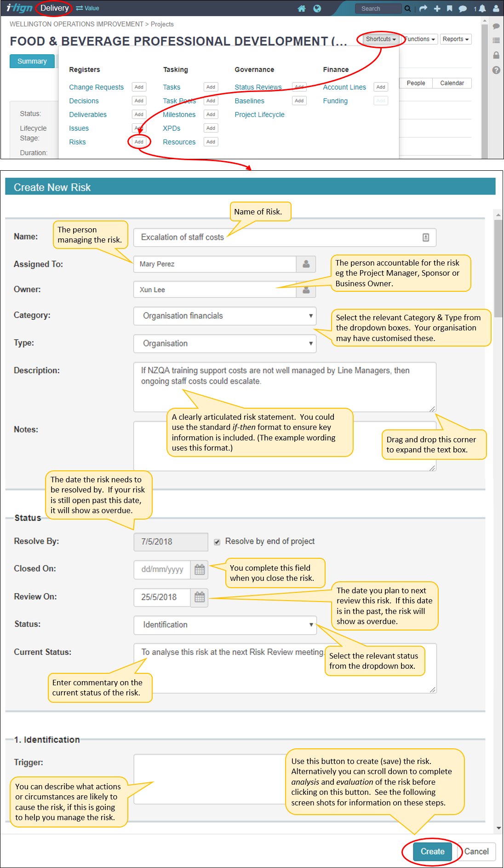Click the Search input field
Image resolution: width=504 pixels, height=868 pixels.
pos(378,8)
